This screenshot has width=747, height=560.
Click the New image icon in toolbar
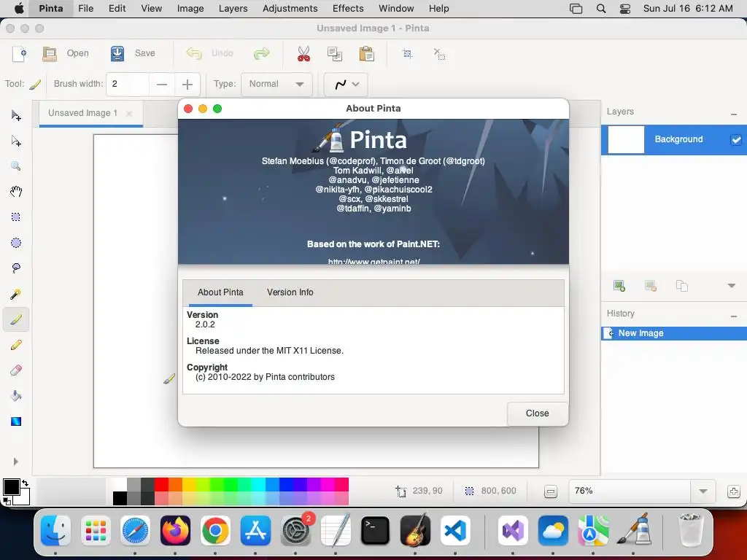click(x=19, y=54)
